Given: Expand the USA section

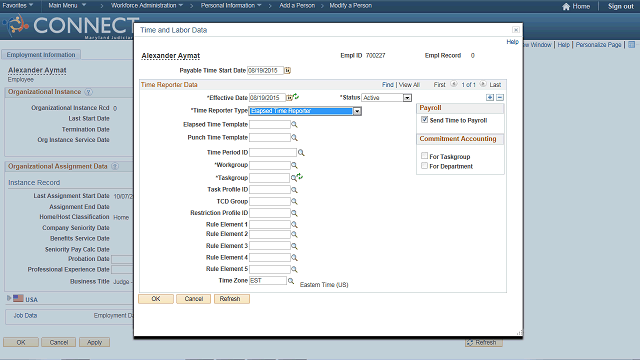Looking at the screenshot, I should pyautogui.click(x=9, y=298).
